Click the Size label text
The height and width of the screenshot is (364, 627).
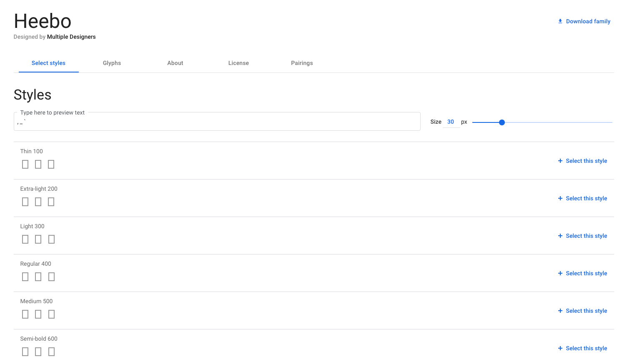436,122
